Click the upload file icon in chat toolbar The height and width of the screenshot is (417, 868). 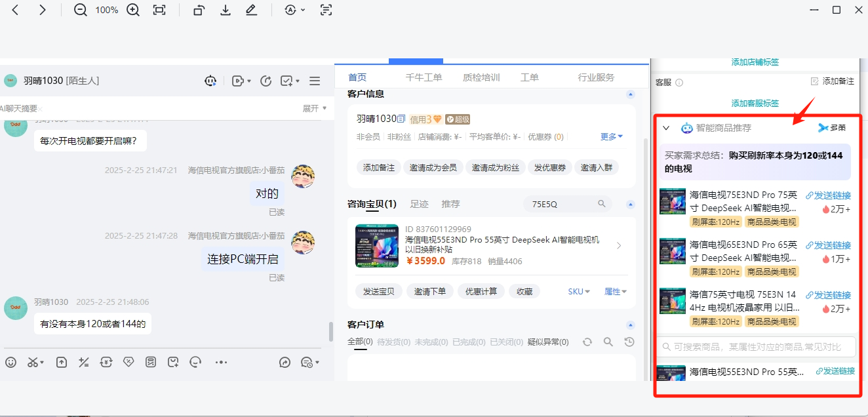pos(61,362)
